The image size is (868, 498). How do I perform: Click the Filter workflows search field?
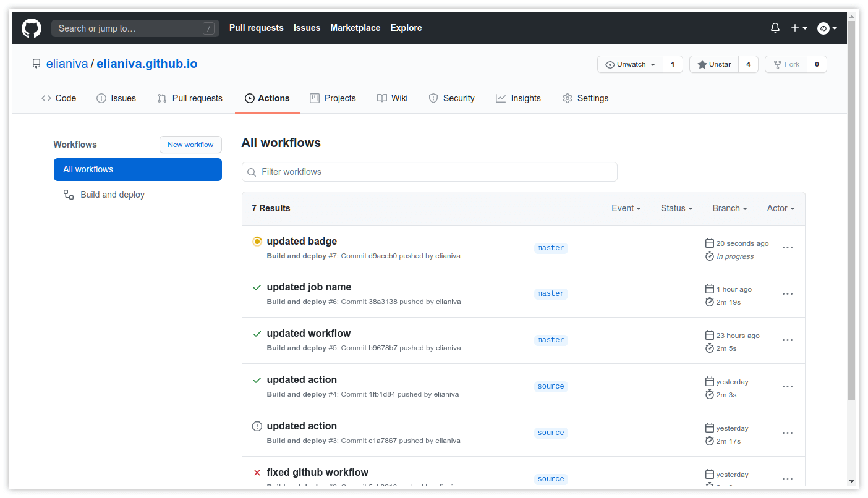point(429,172)
